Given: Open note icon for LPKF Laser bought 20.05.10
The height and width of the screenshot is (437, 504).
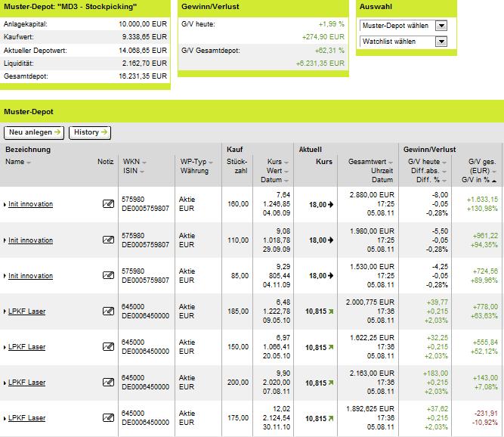Looking at the screenshot, I should (x=108, y=346).
